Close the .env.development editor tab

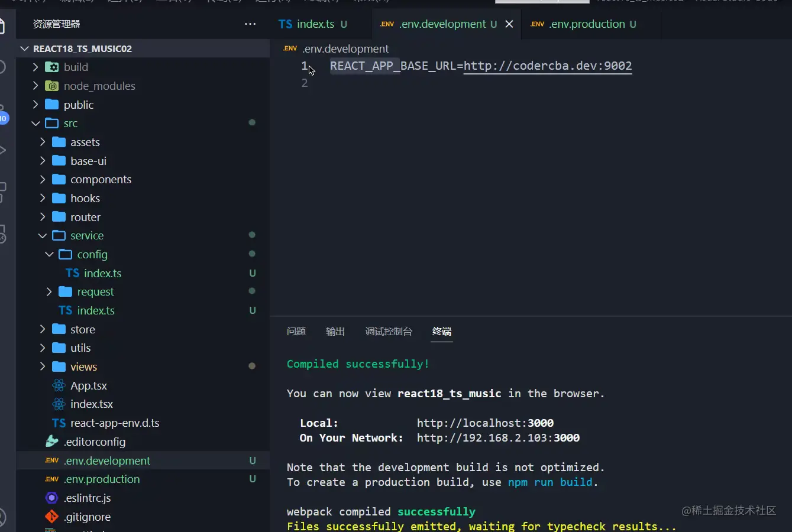[509, 24]
